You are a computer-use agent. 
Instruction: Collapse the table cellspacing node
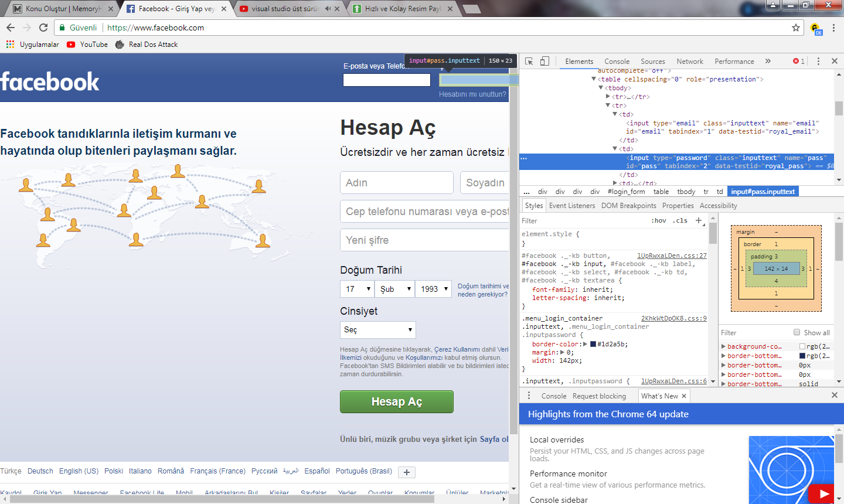(x=594, y=79)
